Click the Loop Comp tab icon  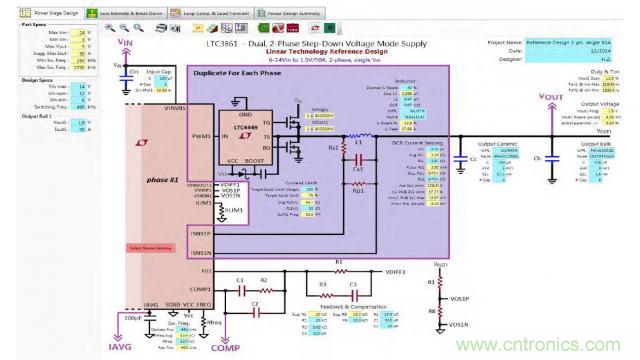(x=176, y=13)
